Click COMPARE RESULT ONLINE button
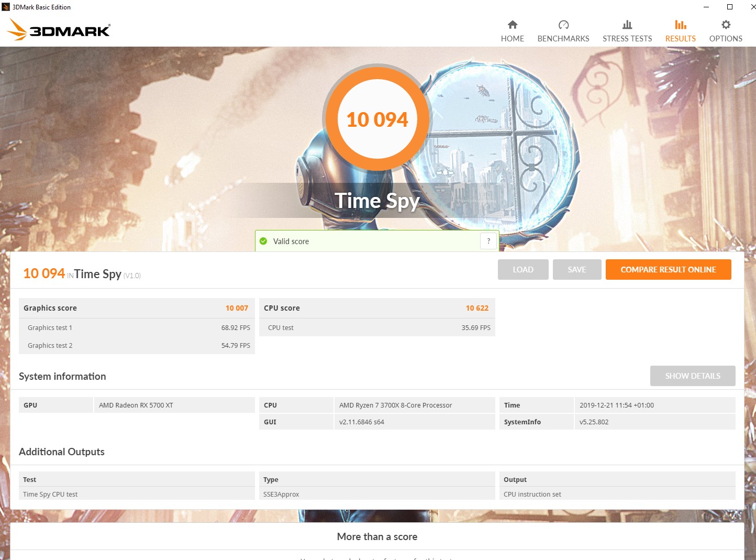Screen dimensions: 756x560 (668, 269)
